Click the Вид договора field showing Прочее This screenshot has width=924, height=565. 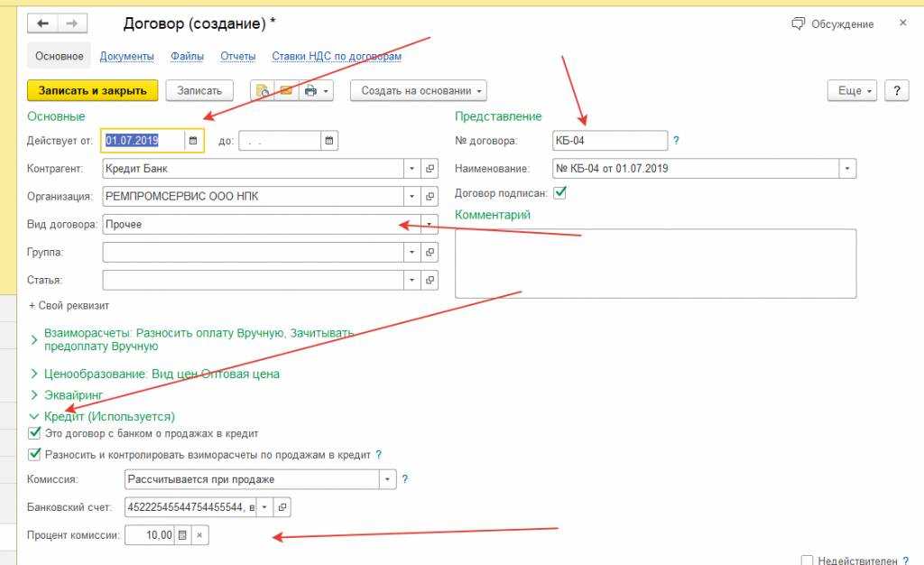coord(262,225)
